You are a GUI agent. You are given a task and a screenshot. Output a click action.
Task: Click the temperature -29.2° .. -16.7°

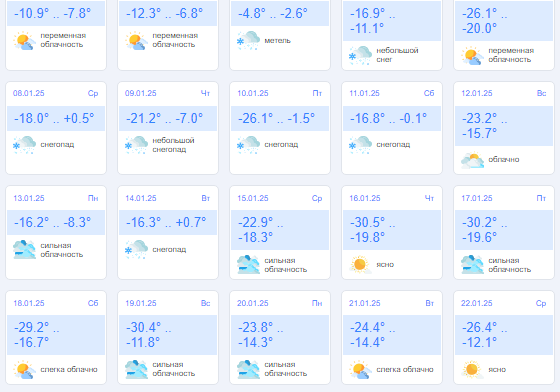click(x=36, y=335)
